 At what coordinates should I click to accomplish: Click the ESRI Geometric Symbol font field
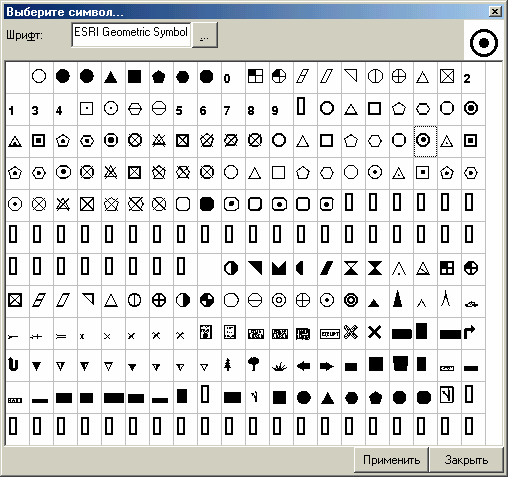click(131, 35)
